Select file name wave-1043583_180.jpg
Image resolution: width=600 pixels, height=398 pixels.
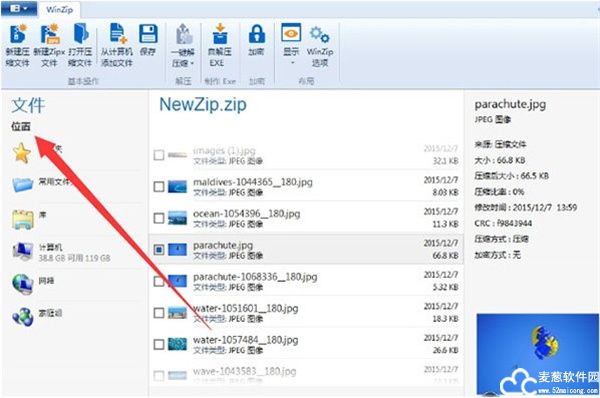[x=245, y=371]
